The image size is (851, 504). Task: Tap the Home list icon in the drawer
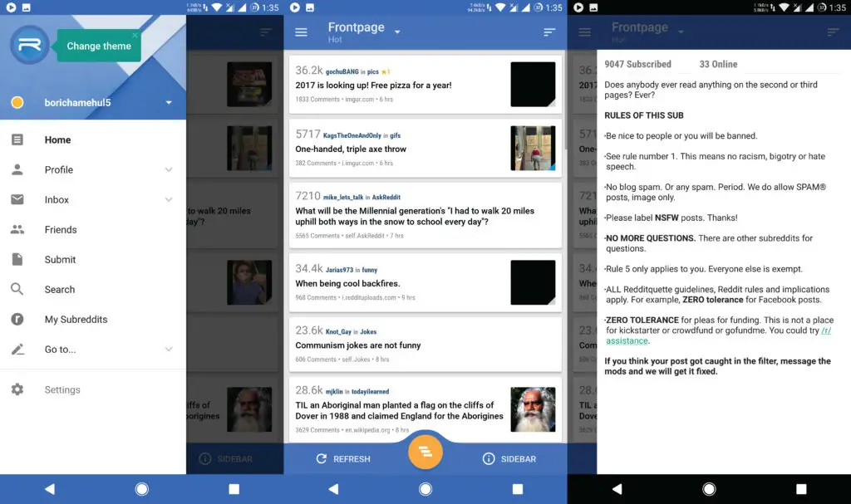[x=17, y=140]
